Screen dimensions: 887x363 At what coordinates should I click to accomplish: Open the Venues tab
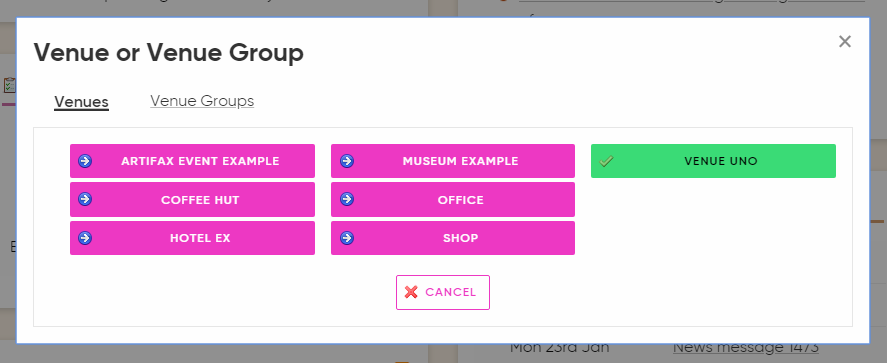coord(81,102)
